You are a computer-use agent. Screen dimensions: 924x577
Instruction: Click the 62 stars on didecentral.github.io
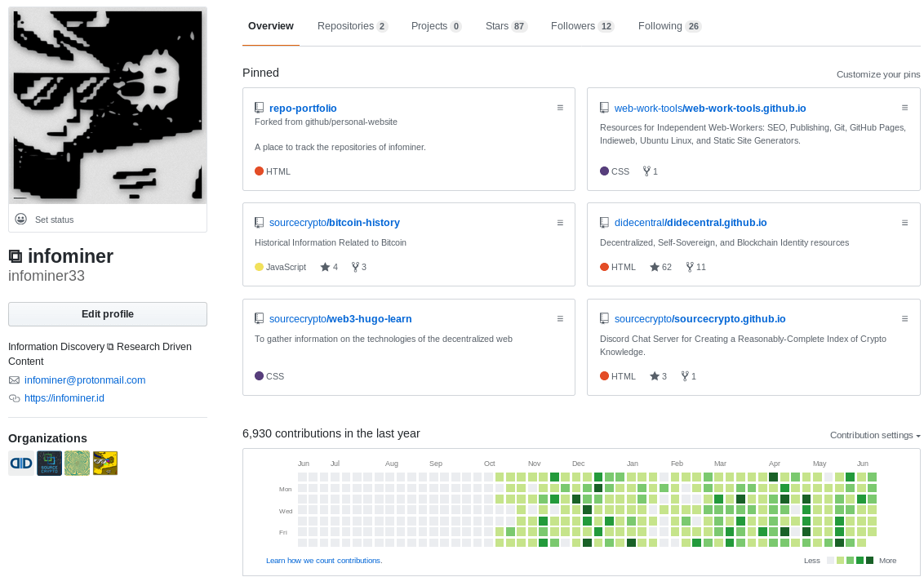[x=660, y=267]
